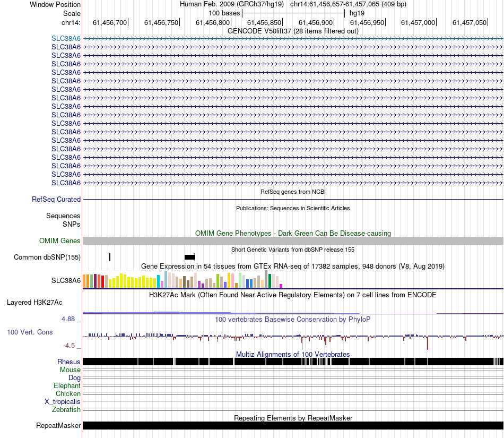
Task: Click the 'Dog' species label
Action: pyautogui.click(x=74, y=378)
